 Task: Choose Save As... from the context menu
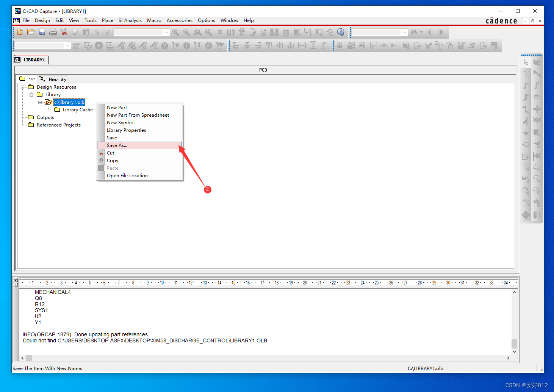(x=117, y=145)
